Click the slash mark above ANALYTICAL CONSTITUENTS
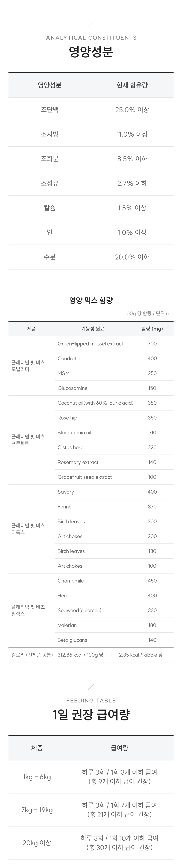Image resolution: width=182 pixels, height=868 pixels. point(91,24)
